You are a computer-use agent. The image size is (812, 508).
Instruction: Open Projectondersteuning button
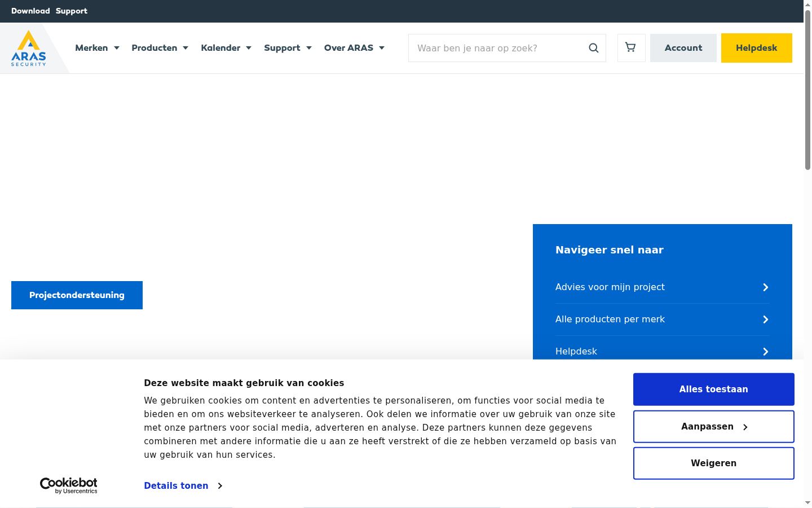coord(77,295)
